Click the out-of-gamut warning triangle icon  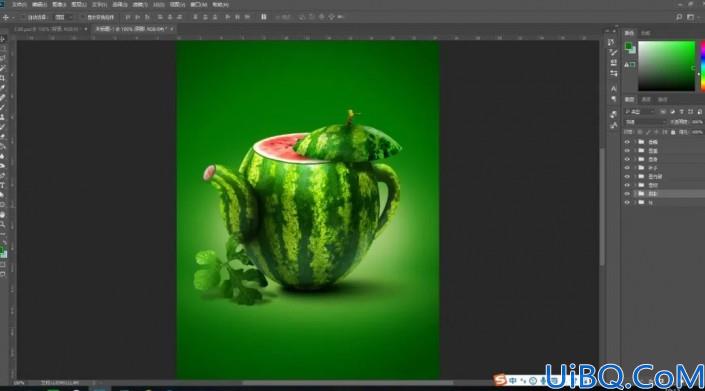point(627,65)
